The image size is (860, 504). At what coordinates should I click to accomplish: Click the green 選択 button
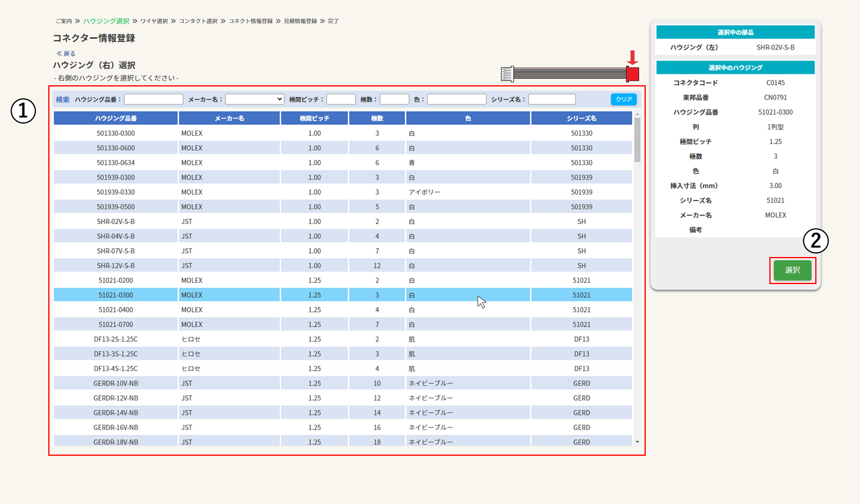click(x=792, y=270)
